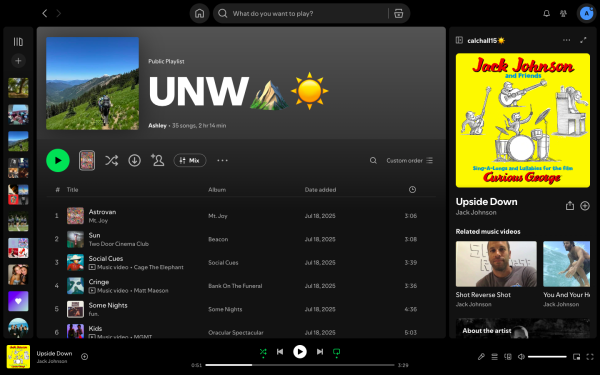Hide the Now Playing panel via header icon
This screenshot has height=375, width=600.
[x=459, y=40]
